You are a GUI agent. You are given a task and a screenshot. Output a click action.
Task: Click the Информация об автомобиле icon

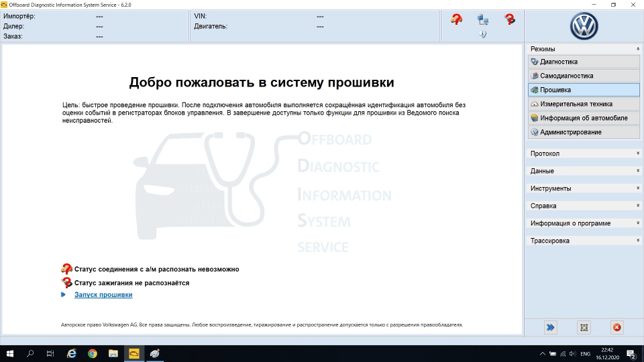pyautogui.click(x=535, y=118)
